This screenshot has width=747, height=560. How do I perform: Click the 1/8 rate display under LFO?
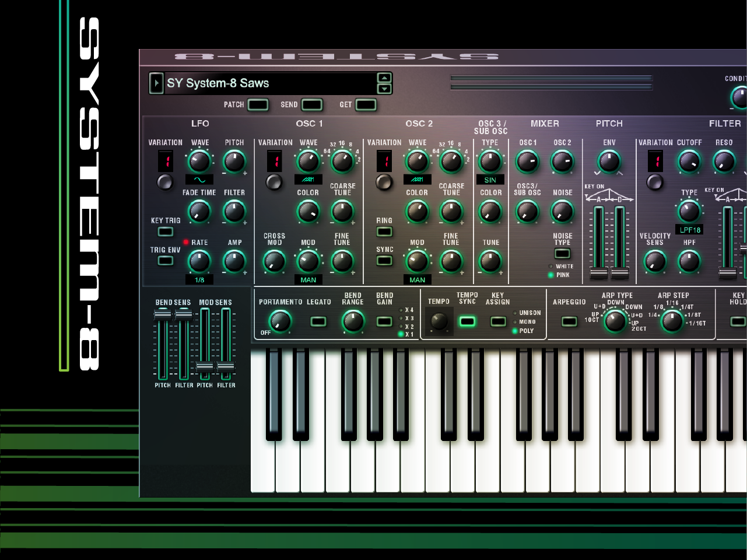coord(199,280)
